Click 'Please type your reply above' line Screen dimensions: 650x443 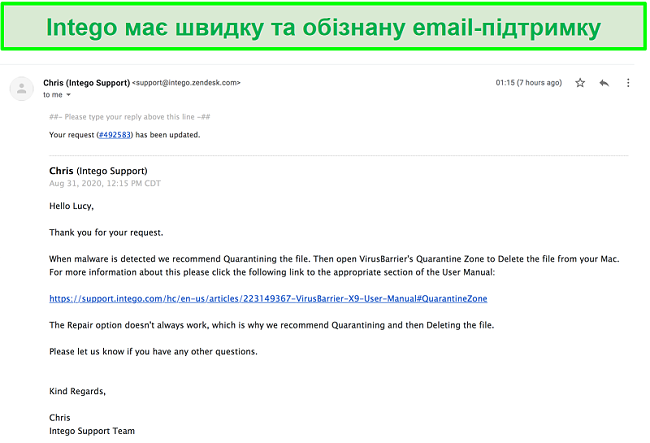tap(129, 117)
